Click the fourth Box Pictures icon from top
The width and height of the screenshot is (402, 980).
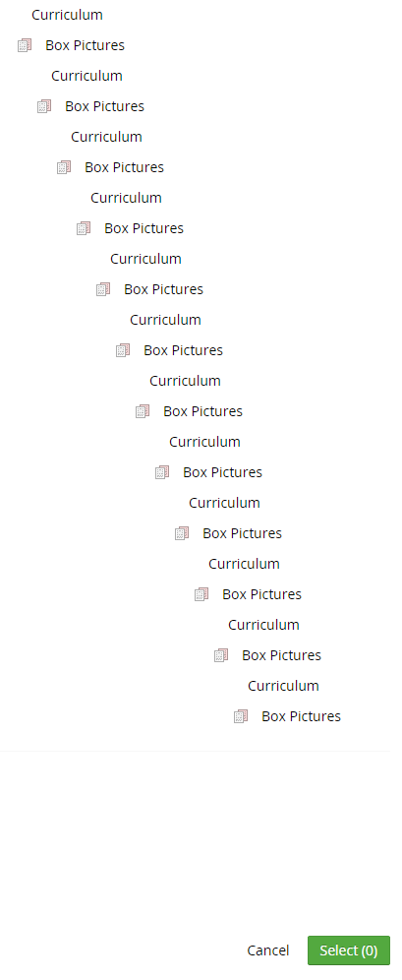[84, 228]
